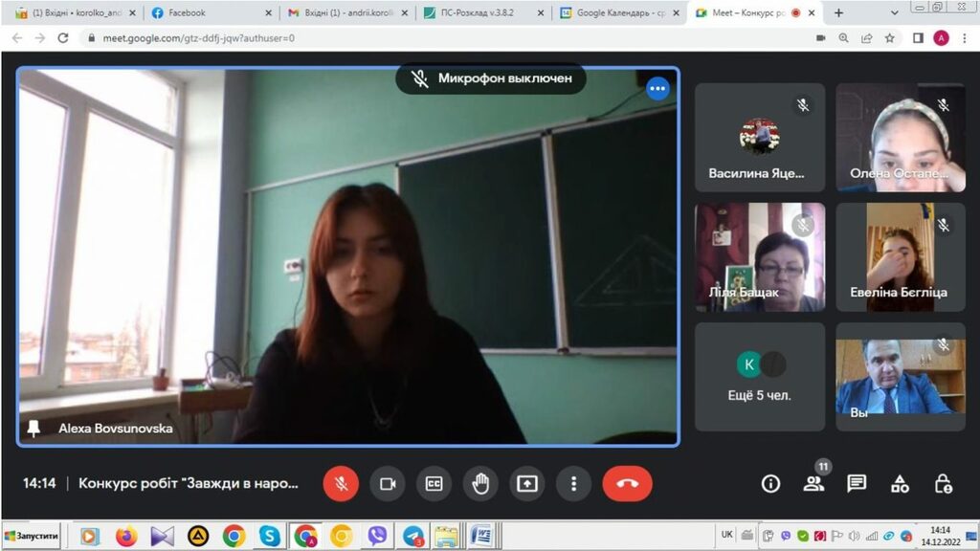Raise your hand in the meeting
The image size is (980, 551).
point(480,483)
